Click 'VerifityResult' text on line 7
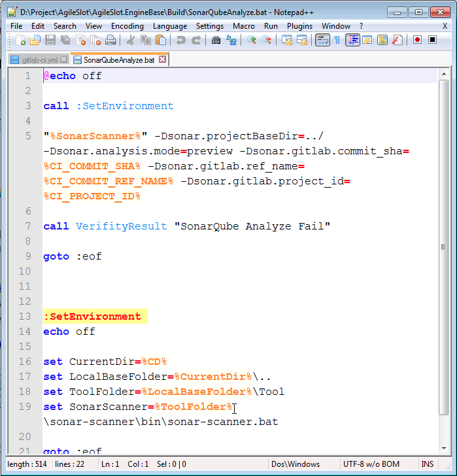457x476 pixels. 122,226
